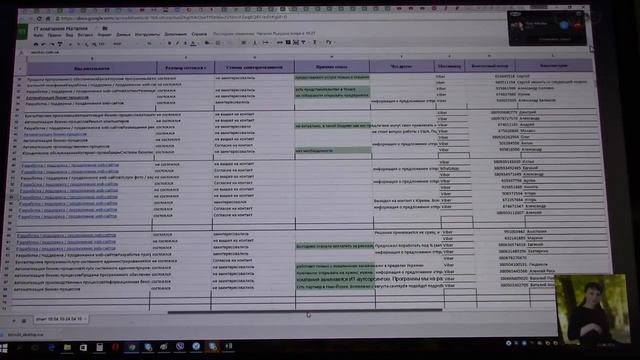Image resolution: width=640 pixels, height=360 pixels.
Task: Click the redo arrow in toolbar
Action: coord(52,44)
